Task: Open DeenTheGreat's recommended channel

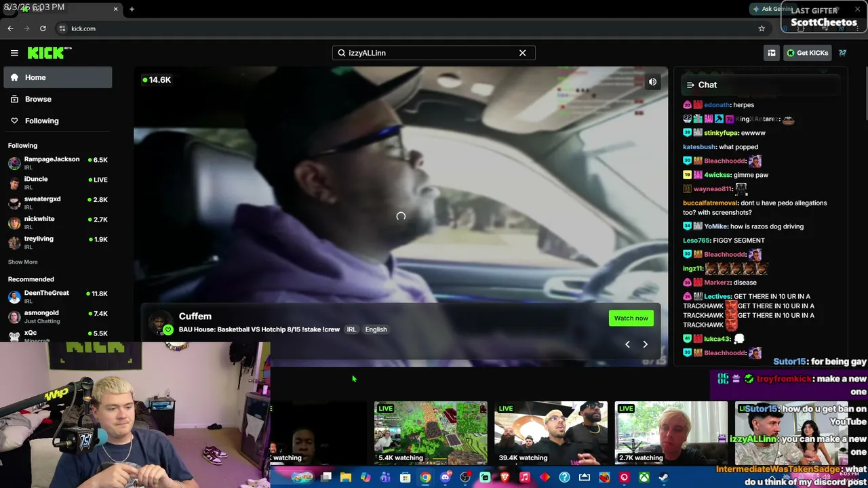Action: point(58,296)
